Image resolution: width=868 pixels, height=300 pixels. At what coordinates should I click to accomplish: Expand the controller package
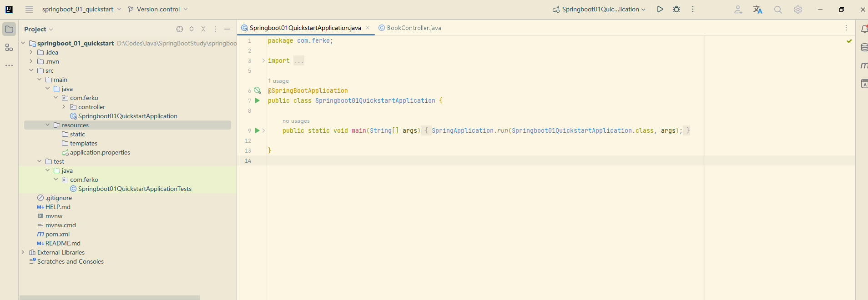click(x=64, y=107)
